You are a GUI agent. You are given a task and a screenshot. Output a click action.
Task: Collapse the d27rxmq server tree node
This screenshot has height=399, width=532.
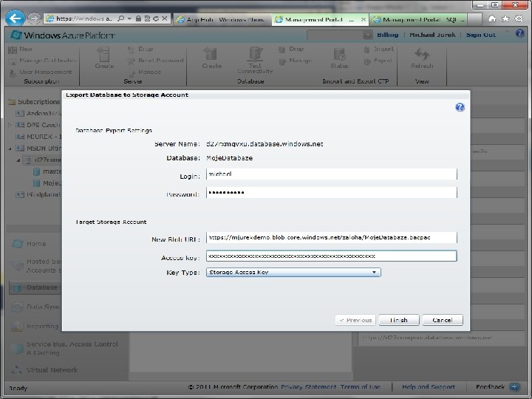(x=18, y=160)
